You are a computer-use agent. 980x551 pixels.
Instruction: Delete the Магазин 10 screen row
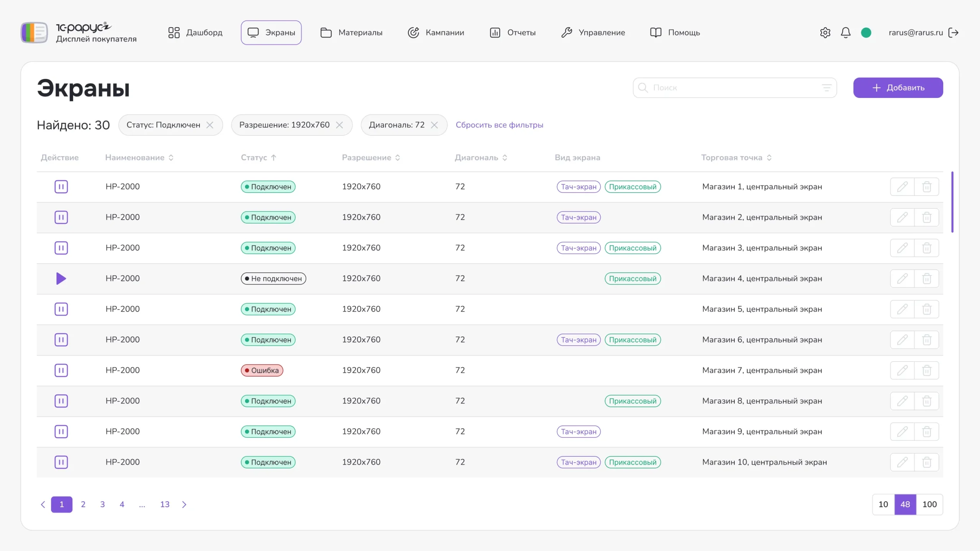(926, 462)
